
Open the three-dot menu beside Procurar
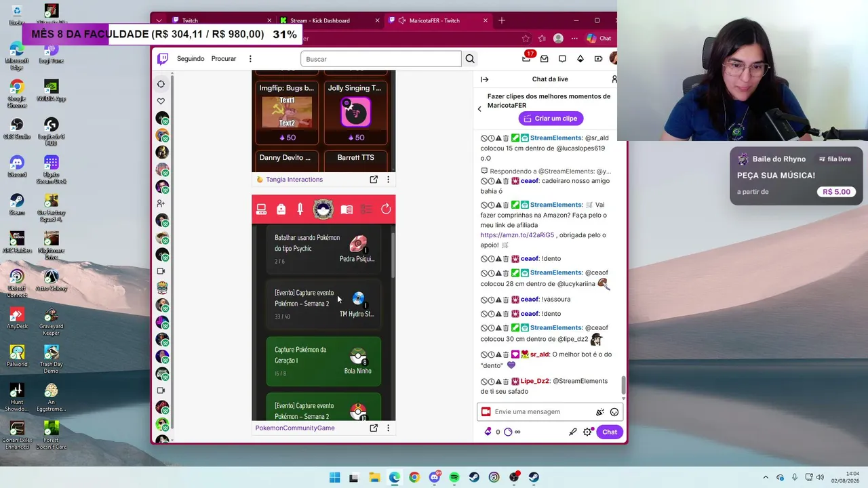[x=250, y=59]
